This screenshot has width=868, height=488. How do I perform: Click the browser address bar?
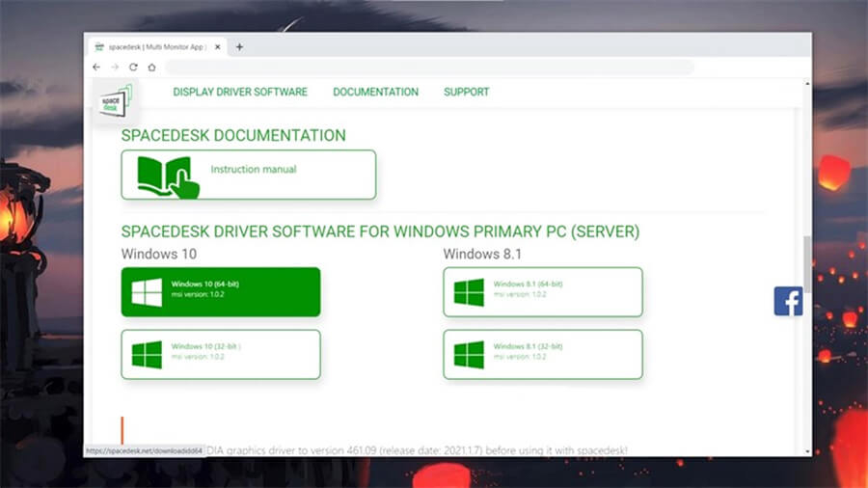429,67
